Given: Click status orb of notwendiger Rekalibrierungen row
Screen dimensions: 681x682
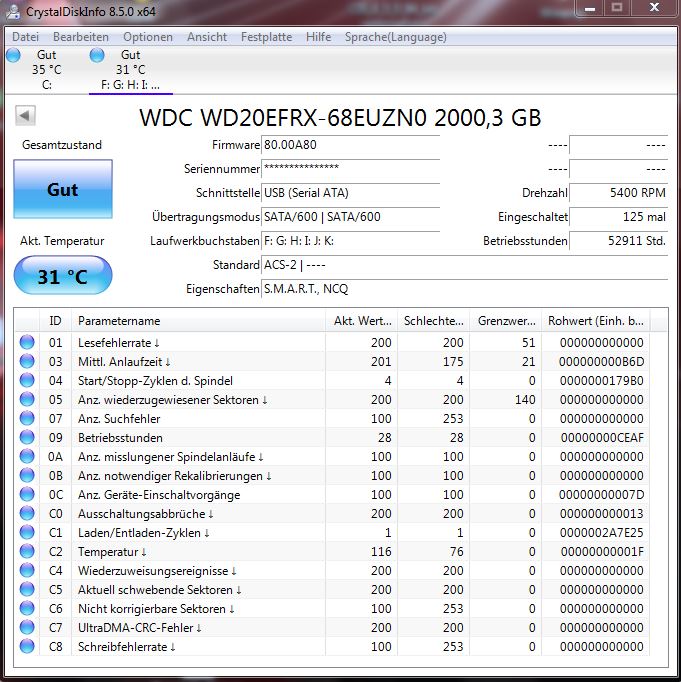Looking at the screenshot, I should point(27,475).
